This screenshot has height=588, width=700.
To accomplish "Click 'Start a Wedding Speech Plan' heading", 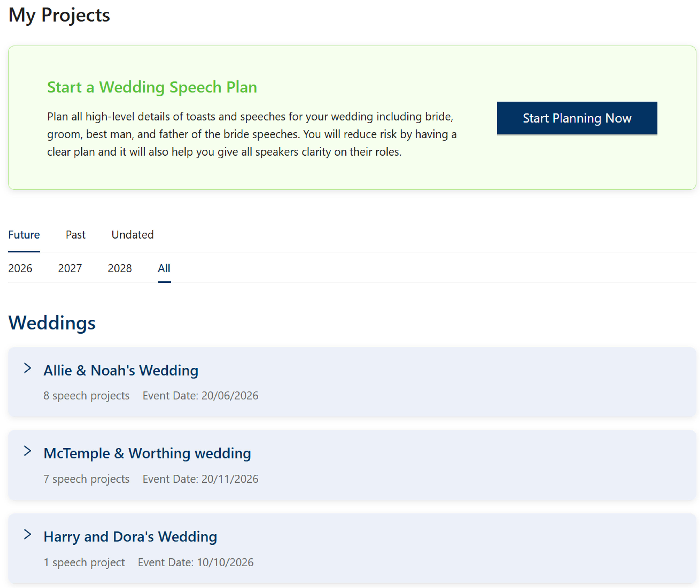I will click(152, 87).
